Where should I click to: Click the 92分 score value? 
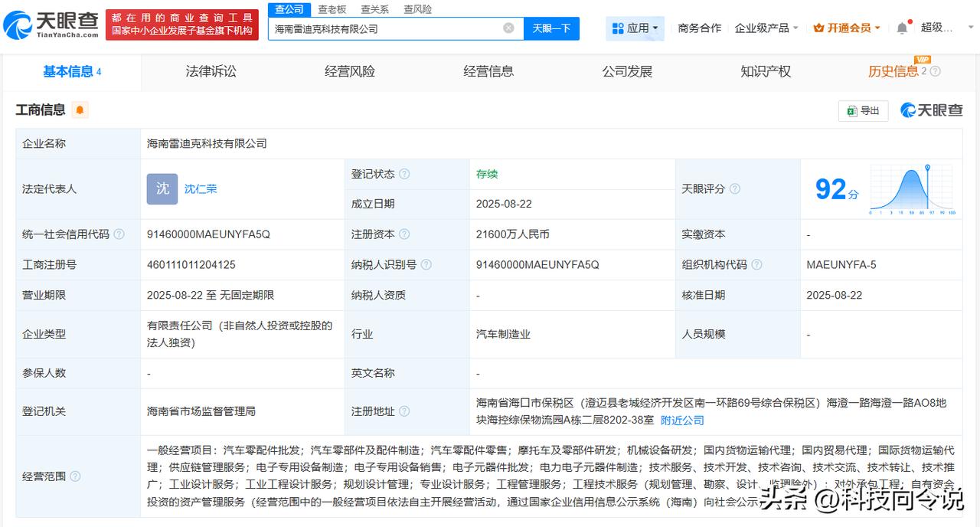[837, 189]
